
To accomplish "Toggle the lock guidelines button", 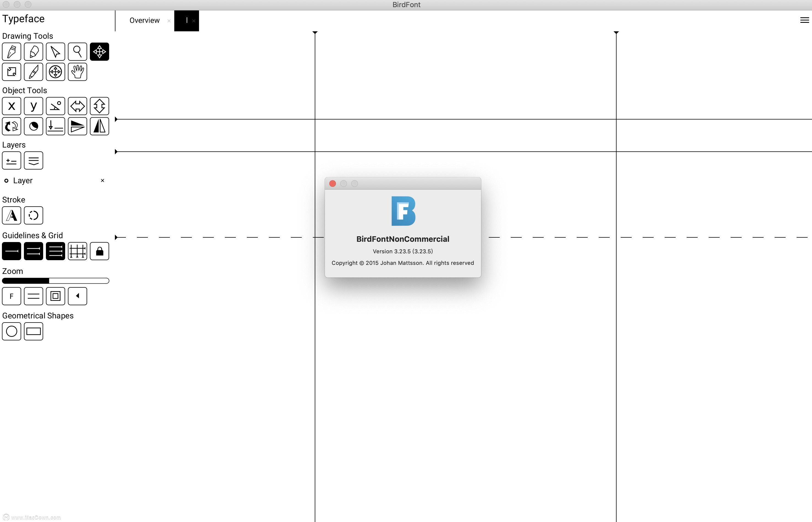I will (99, 251).
